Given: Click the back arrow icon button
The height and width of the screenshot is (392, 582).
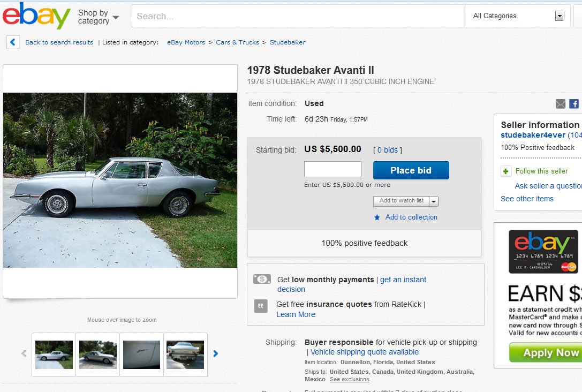Looking at the screenshot, I should click(13, 42).
